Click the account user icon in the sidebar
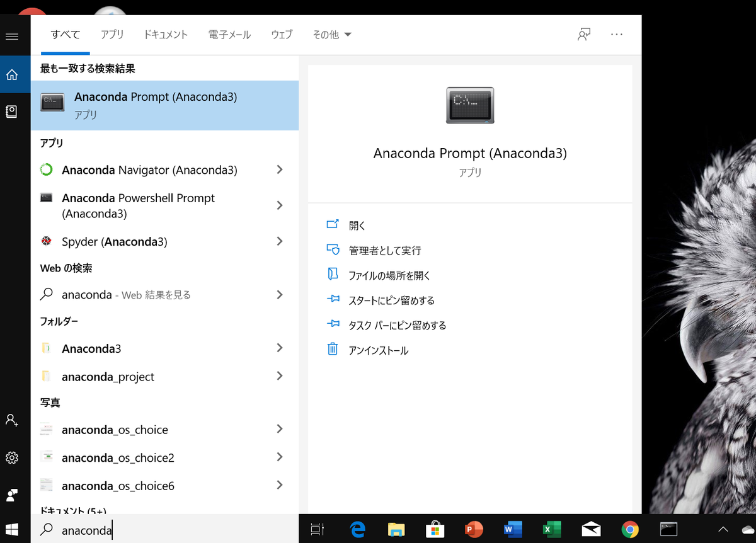 coord(11,420)
